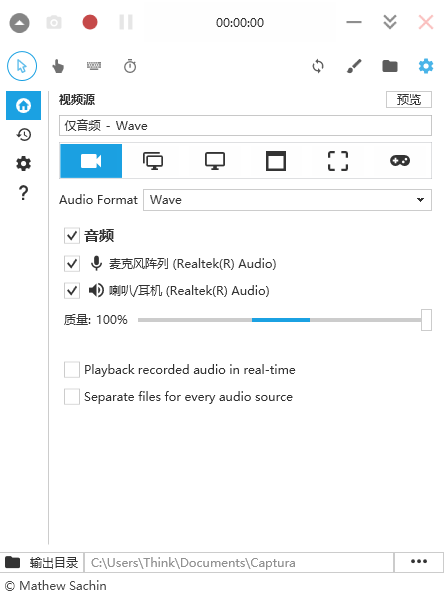
Task: Click the 仅音频 - Wave source field
Action: click(245, 126)
